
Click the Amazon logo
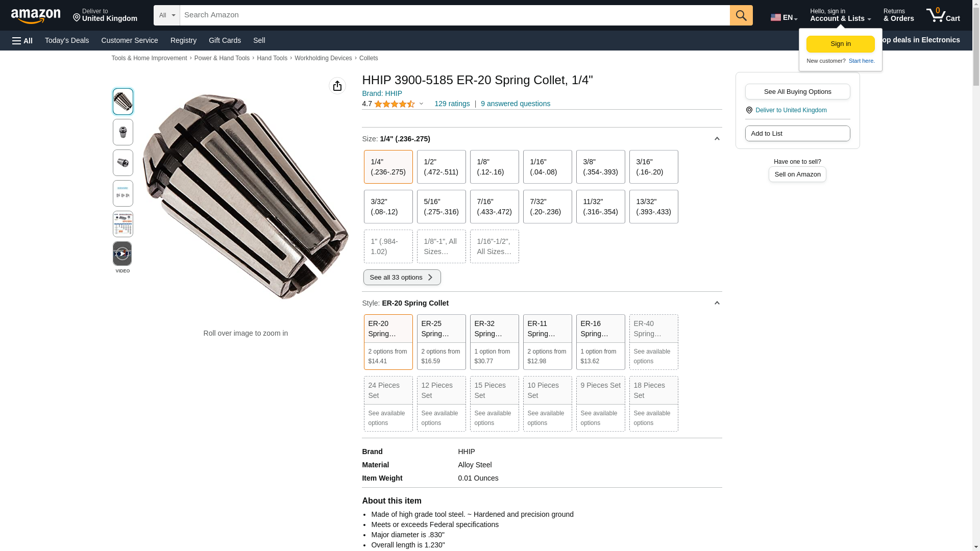(x=36, y=16)
